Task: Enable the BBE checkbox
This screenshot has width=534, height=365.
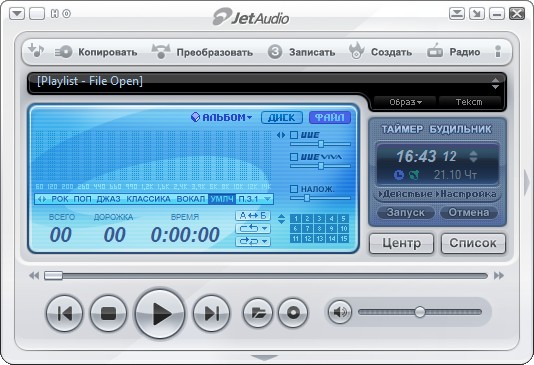Action: [x=294, y=135]
